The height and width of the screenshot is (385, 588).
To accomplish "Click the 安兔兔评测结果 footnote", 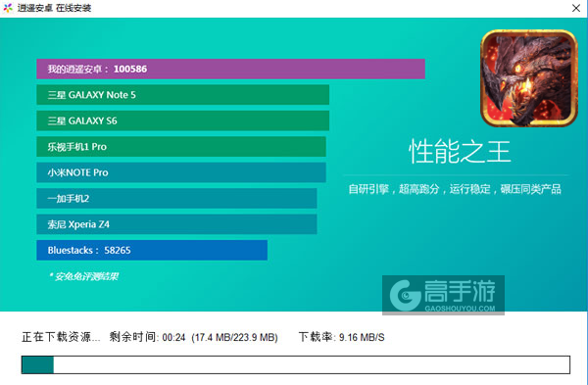I will pos(84,276).
